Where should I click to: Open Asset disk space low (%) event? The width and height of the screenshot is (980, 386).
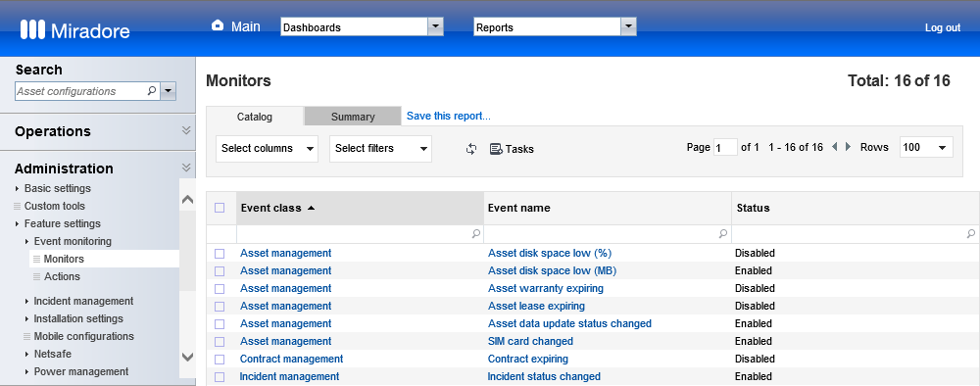pyautogui.click(x=550, y=253)
